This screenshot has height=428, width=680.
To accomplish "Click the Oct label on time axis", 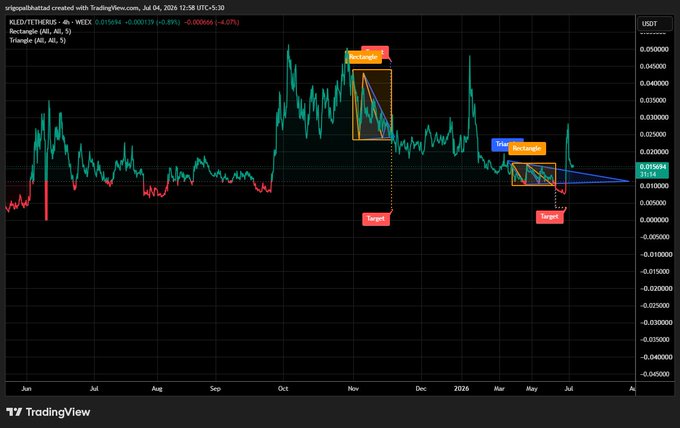I will [283, 389].
